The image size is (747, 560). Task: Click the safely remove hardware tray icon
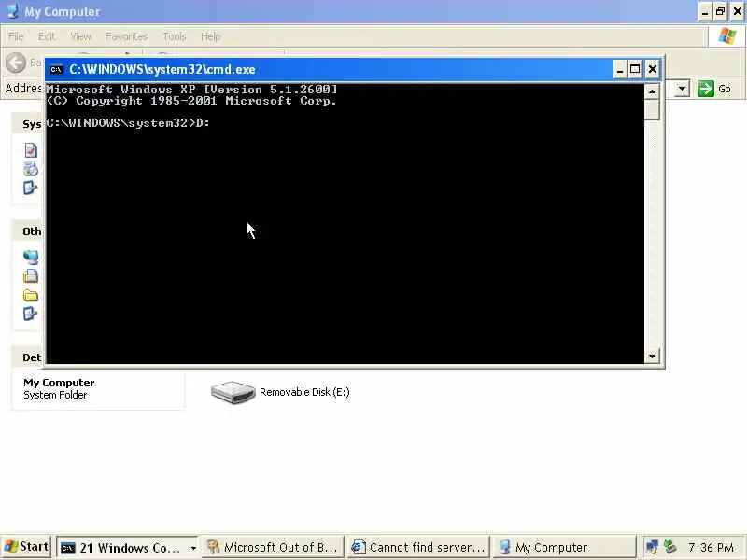pos(670,547)
